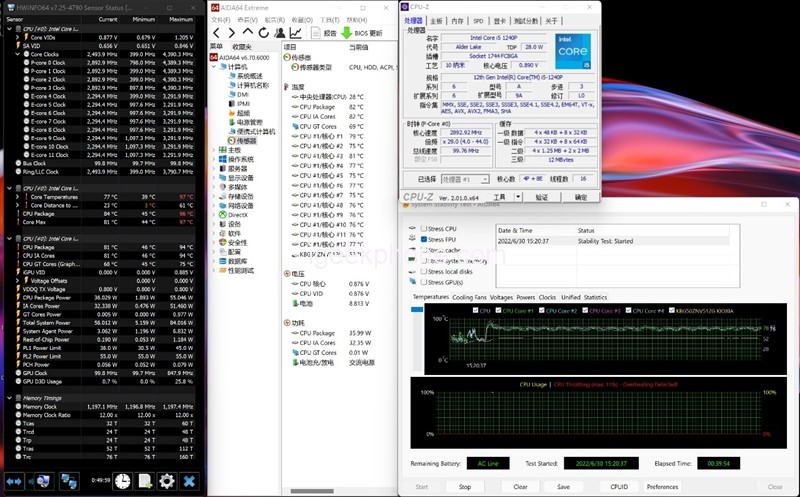Click the Preferences button

662,486
